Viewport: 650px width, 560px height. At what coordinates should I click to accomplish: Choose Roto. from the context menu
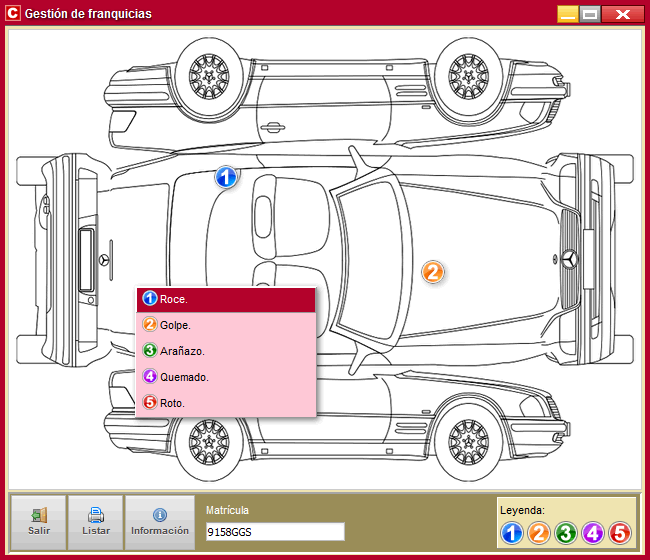(x=226, y=403)
